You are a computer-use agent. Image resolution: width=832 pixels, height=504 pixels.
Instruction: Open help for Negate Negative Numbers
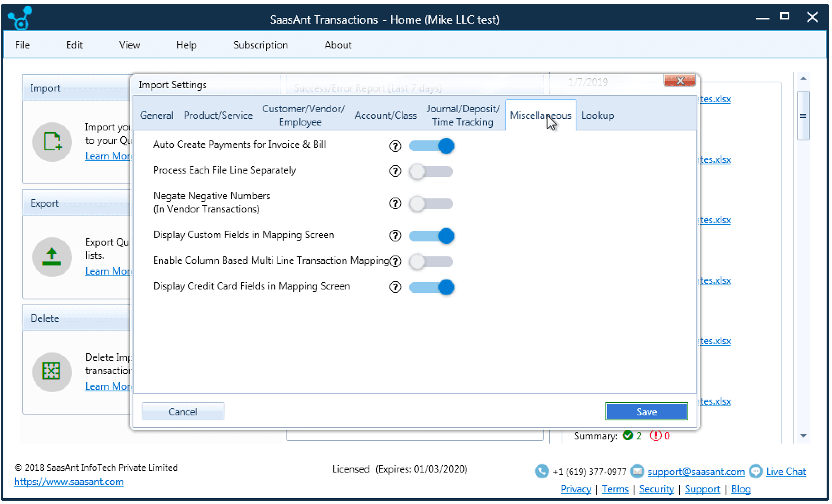395,203
